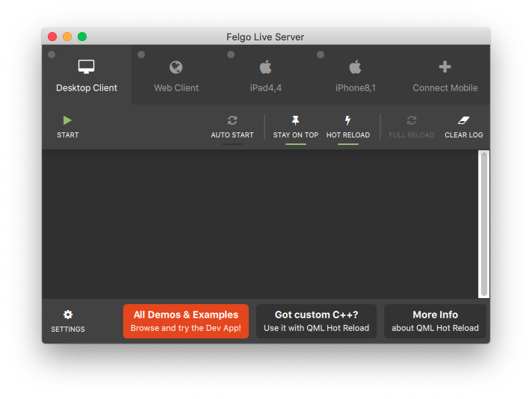This screenshot has width=532, height=399.
Task: Open All Demos & Examples button
Action: [186, 321]
